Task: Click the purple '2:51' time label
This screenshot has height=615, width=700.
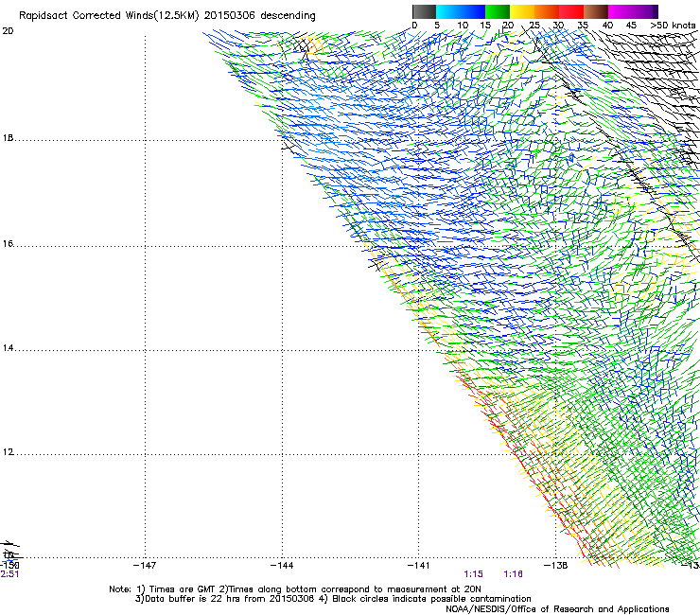Action: [x=9, y=574]
